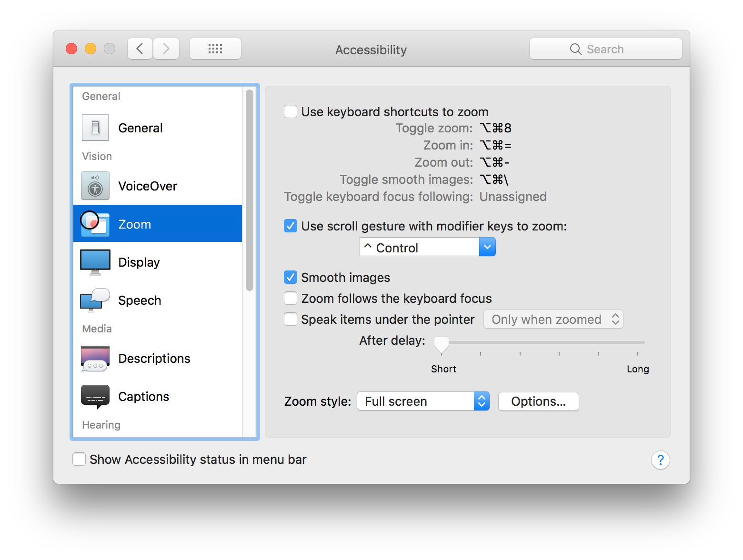This screenshot has width=743, height=560.
Task: Open help with the question mark button
Action: (661, 460)
